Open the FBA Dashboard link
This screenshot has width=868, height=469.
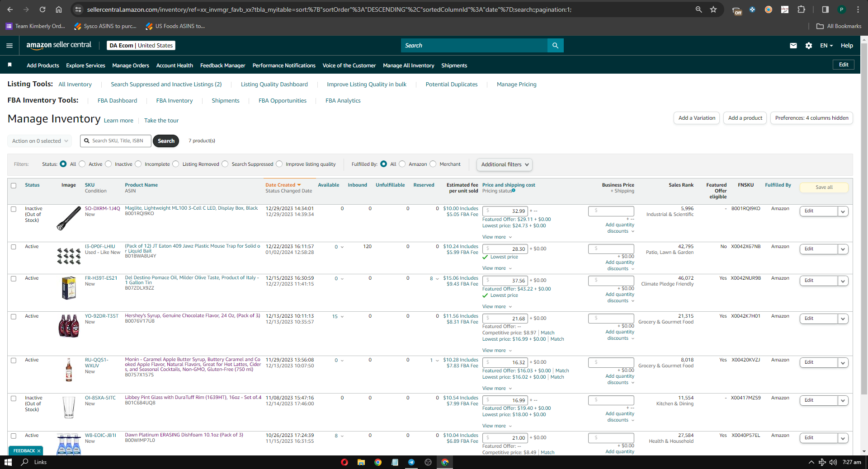[117, 101]
